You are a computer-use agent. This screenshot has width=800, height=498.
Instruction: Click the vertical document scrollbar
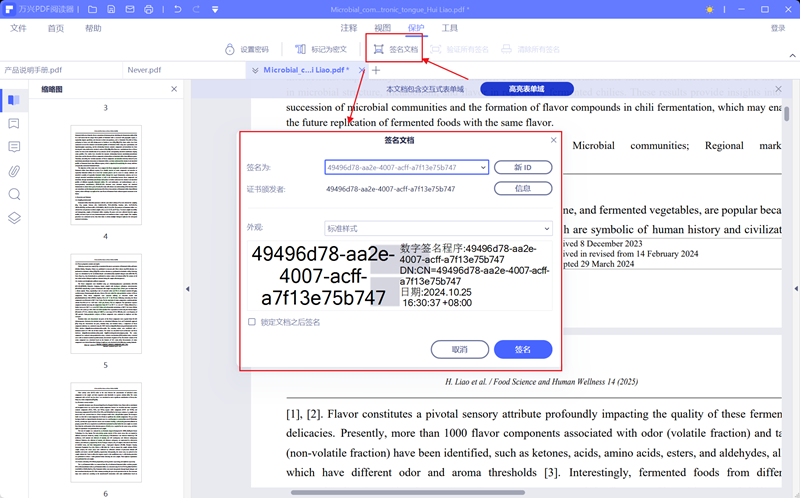tap(786, 113)
